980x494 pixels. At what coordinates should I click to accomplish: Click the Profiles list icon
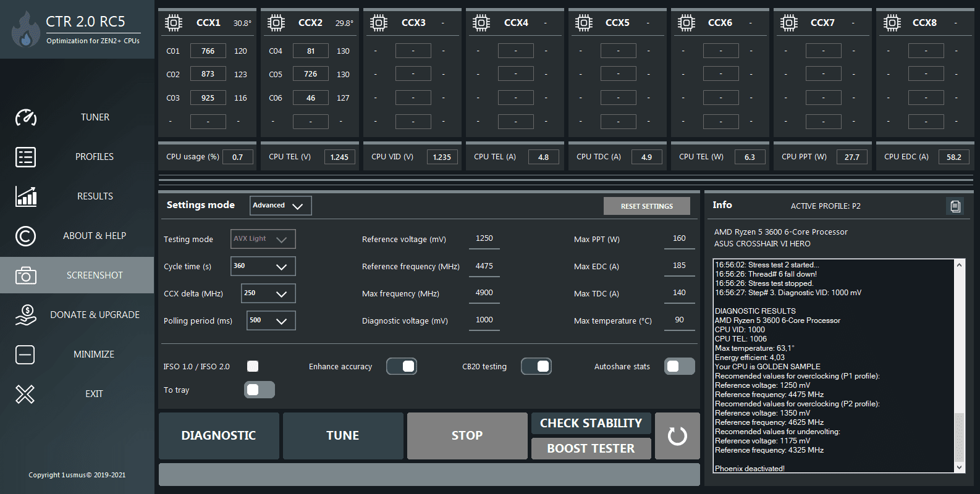pyautogui.click(x=25, y=157)
